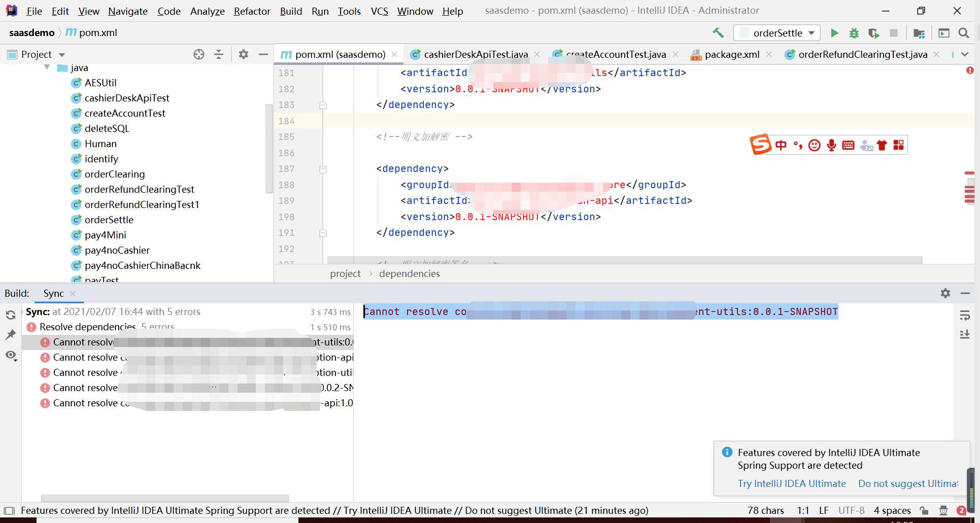
Task: Click the Reimport sync icon in Build panel
Action: click(11, 315)
